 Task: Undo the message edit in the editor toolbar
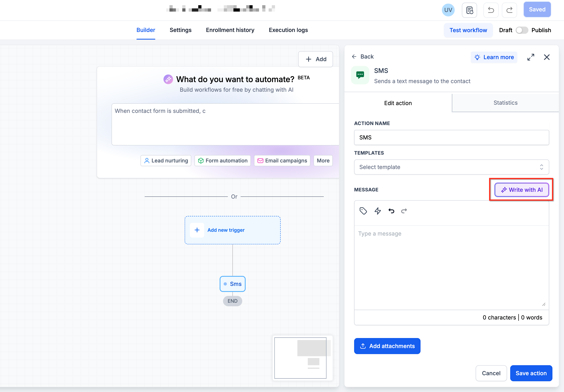click(x=391, y=211)
